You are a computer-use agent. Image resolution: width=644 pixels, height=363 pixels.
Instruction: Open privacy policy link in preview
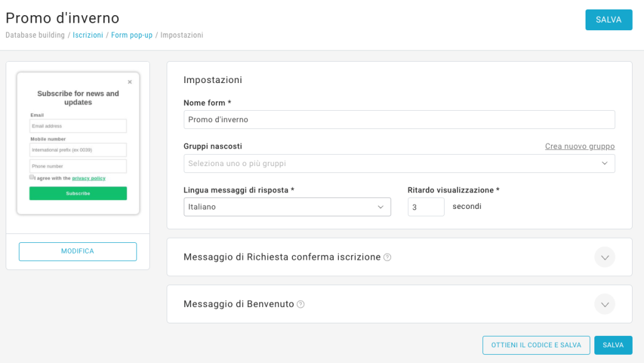pos(89,178)
